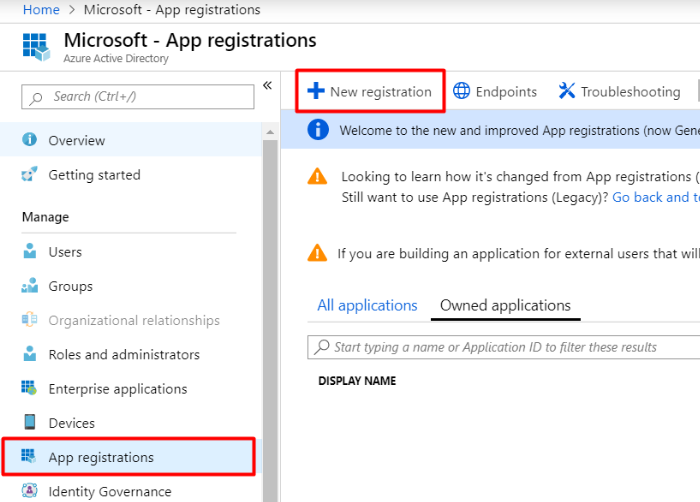This screenshot has height=502, width=700.
Task: Click the Endpoints globe icon
Action: tap(462, 91)
